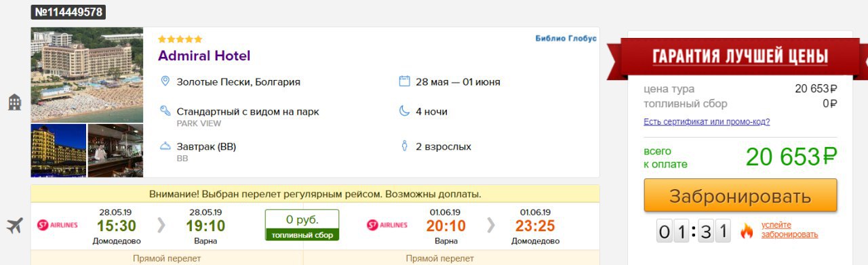Screen dimensions: 868x265
Task: Click the 0 руб. топливный сбор badge
Action: tap(302, 225)
